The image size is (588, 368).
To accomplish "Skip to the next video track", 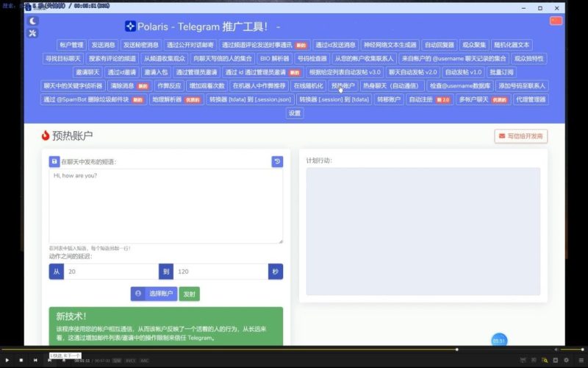I will coord(49,360).
